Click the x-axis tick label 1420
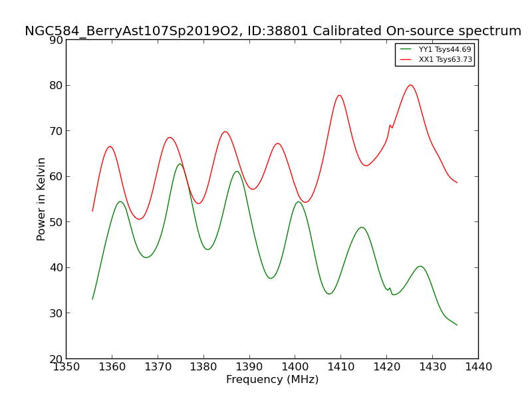 (387, 367)
